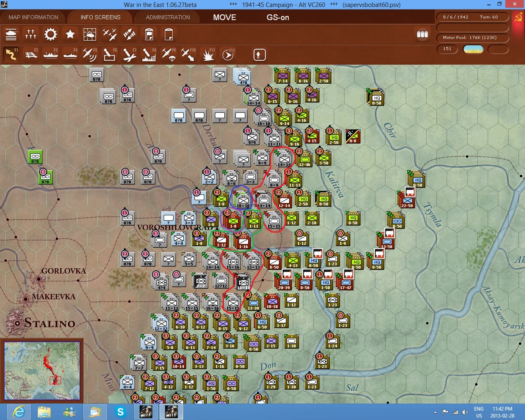Toggle the crossed arrows icon

(129, 34)
